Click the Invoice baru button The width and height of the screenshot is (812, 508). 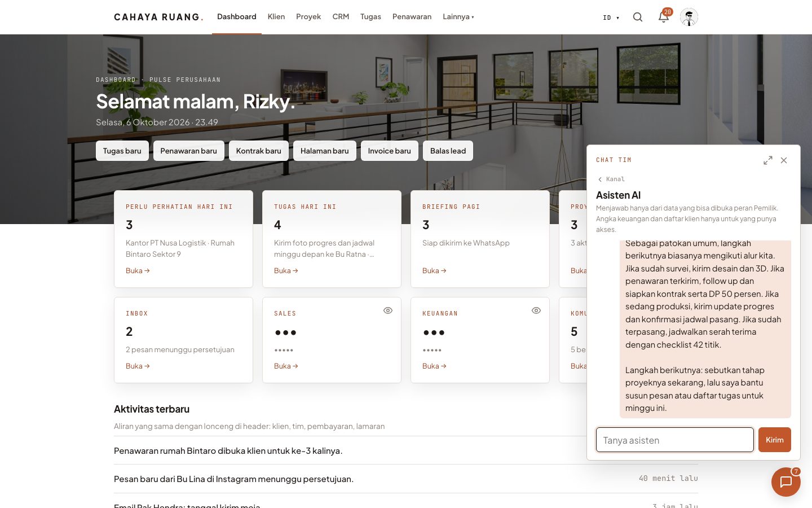coord(390,151)
